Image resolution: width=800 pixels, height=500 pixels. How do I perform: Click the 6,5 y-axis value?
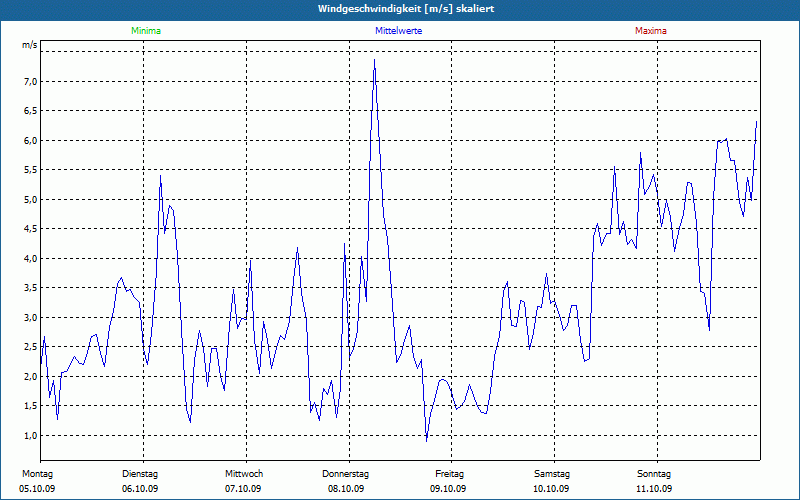click(30, 111)
